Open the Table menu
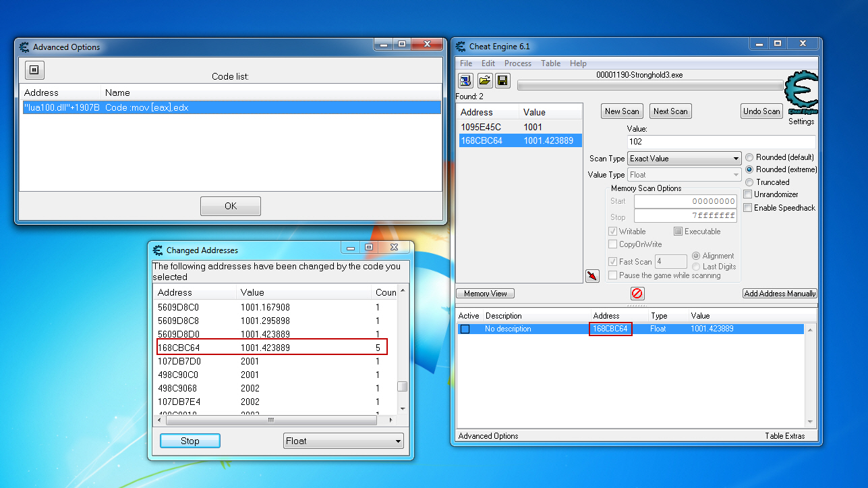The height and width of the screenshot is (488, 868). pyautogui.click(x=550, y=63)
